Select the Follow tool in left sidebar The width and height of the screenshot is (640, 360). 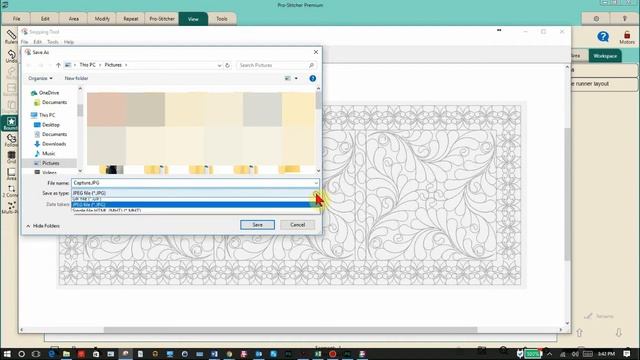pos(11,140)
